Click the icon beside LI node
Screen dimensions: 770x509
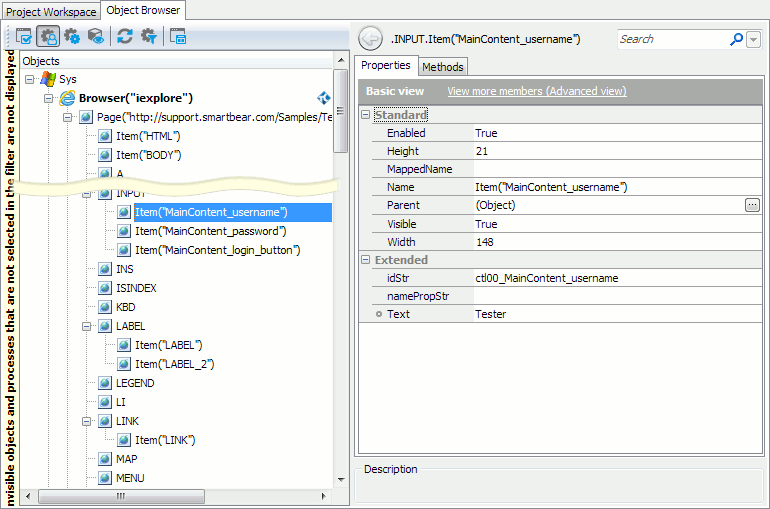105,402
